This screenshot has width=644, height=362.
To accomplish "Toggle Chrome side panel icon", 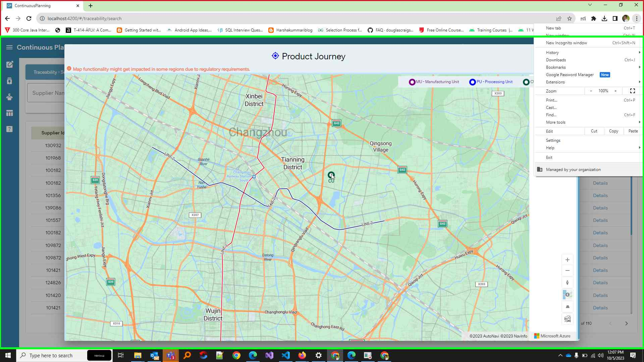I will [x=615, y=18].
